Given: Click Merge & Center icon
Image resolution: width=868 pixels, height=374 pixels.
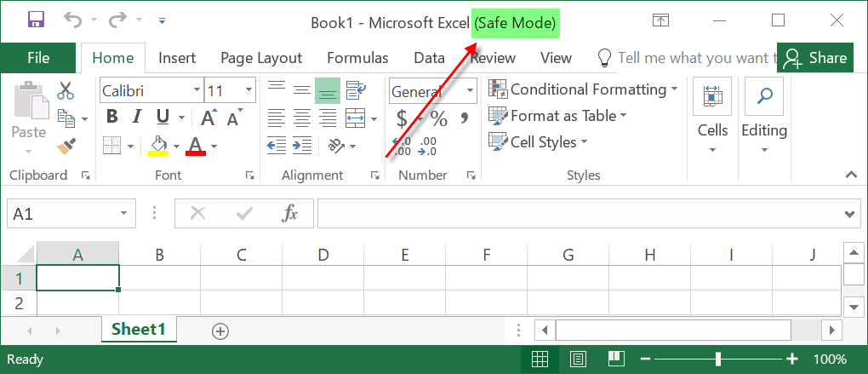Looking at the screenshot, I should click(x=356, y=117).
